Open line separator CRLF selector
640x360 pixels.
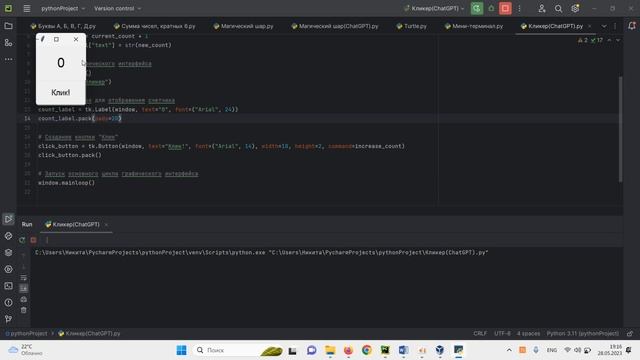point(480,333)
